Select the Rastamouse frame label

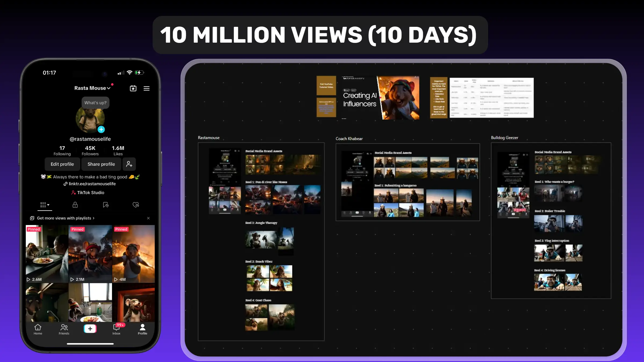(x=209, y=138)
